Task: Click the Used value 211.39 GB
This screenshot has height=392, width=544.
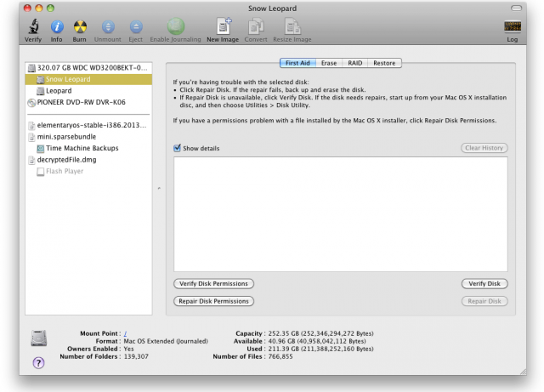Action: tap(321, 349)
